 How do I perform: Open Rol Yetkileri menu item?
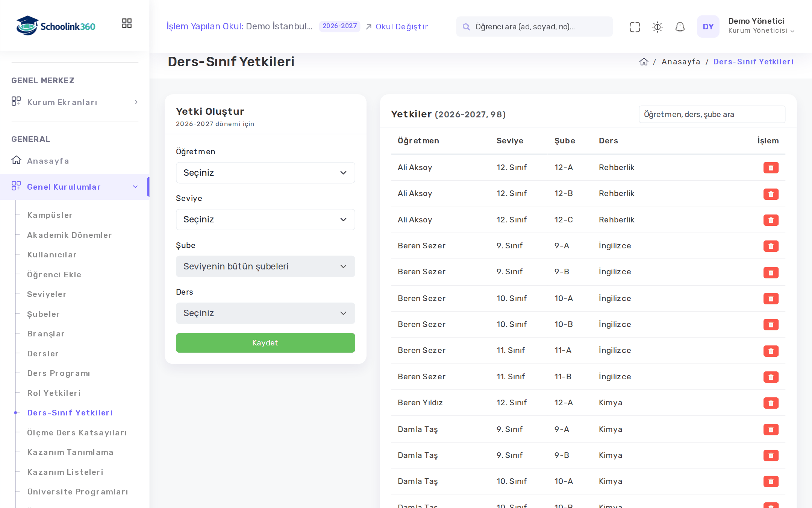pyautogui.click(x=54, y=393)
